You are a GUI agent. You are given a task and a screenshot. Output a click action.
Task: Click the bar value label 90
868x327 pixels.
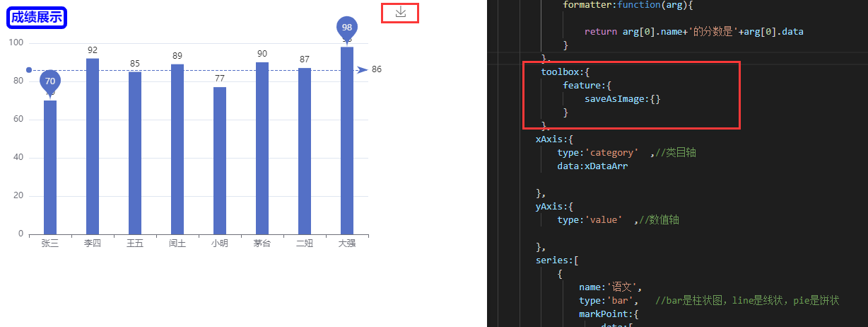pos(262,54)
